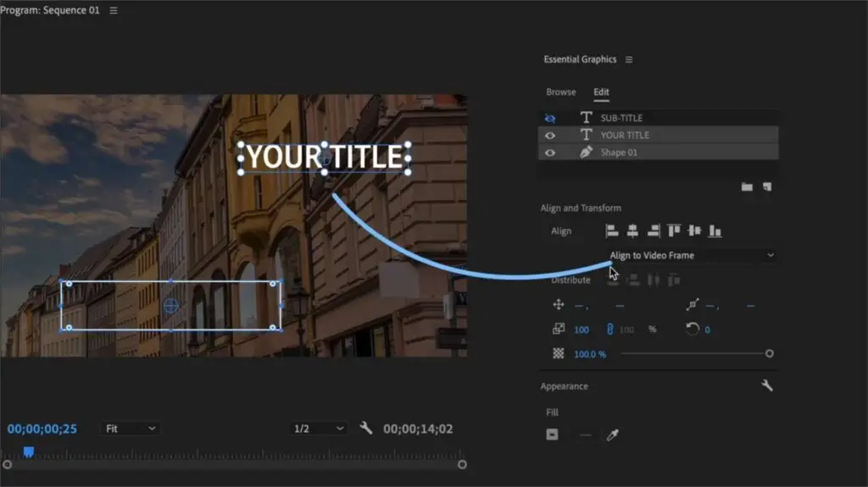Click the Align and Transform heading

[x=581, y=208]
